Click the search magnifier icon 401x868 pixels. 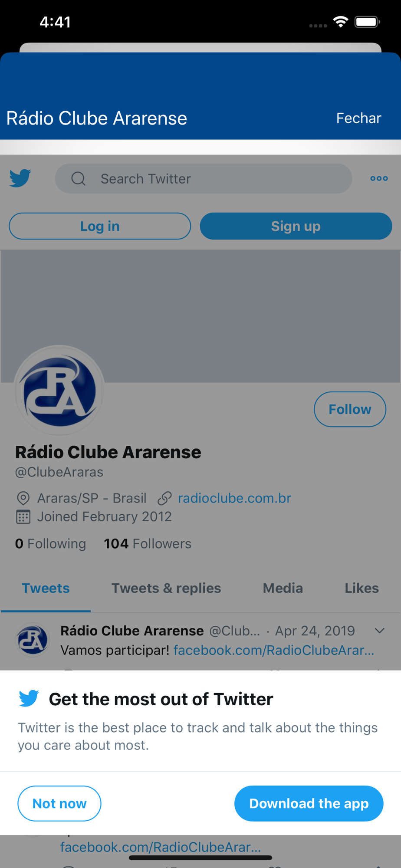(x=79, y=178)
